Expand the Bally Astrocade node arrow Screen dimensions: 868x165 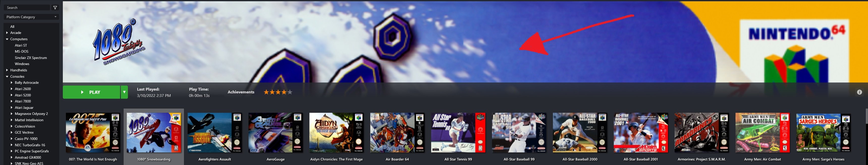11,82
